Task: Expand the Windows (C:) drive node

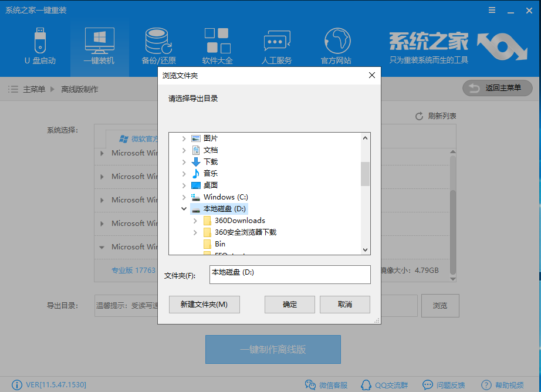Action: 184,197
